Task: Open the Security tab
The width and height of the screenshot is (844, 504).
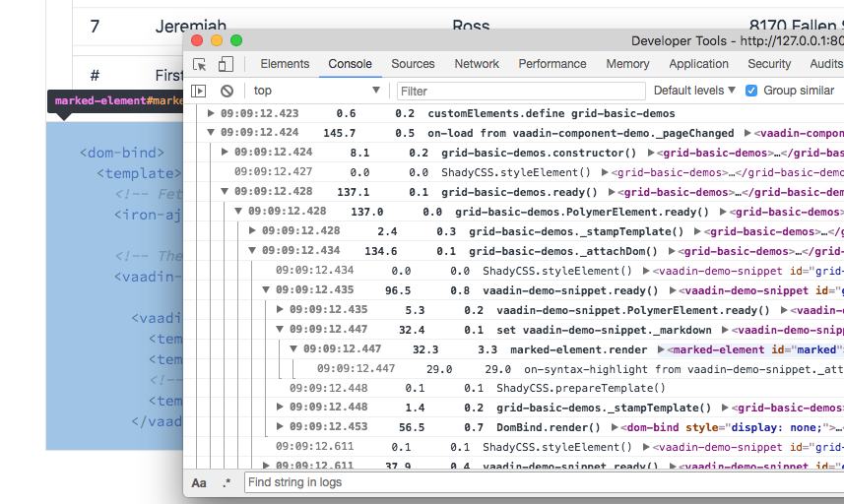Action: [x=769, y=63]
